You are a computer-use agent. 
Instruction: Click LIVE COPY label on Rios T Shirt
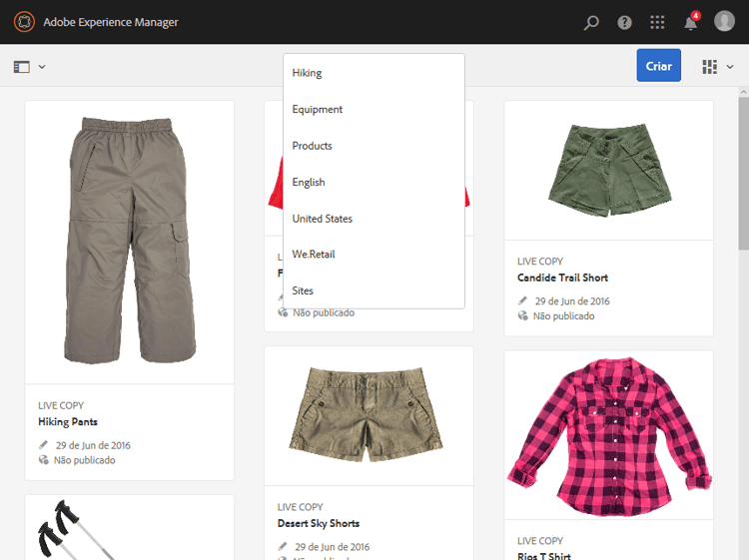click(x=540, y=541)
